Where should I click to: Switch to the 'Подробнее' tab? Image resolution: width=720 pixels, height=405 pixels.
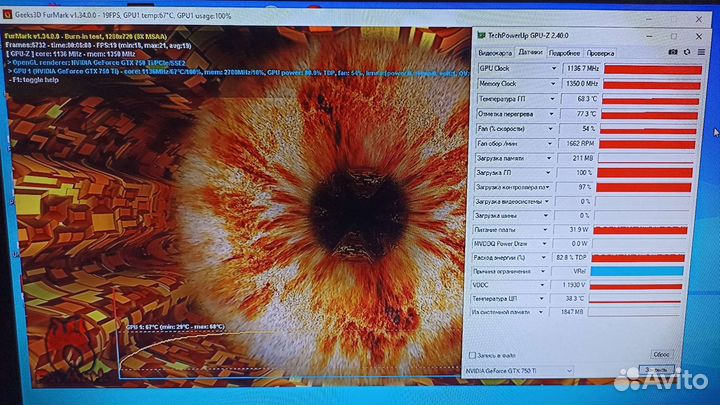point(564,52)
